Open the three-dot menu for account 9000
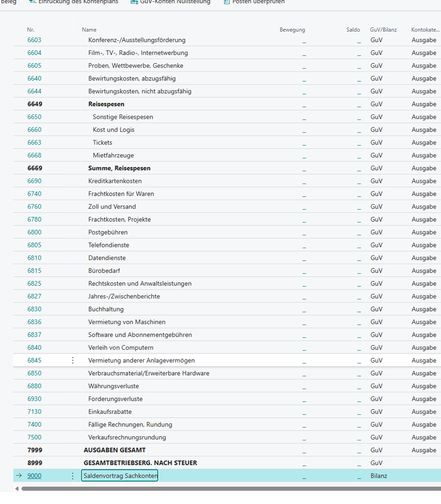This screenshot has height=504, width=441. tap(72, 476)
